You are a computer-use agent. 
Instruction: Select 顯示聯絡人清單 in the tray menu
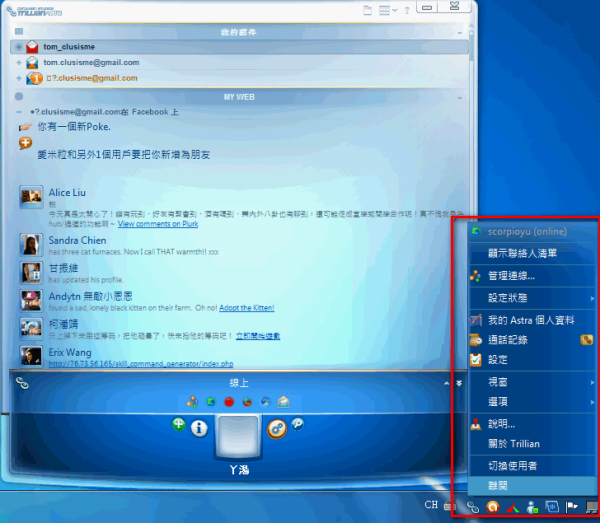(x=532, y=253)
